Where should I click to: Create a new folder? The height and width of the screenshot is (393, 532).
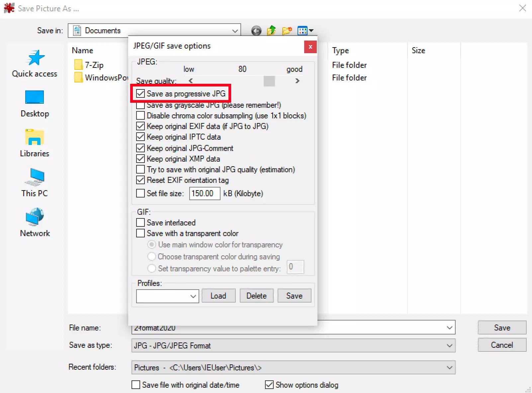coord(287,31)
